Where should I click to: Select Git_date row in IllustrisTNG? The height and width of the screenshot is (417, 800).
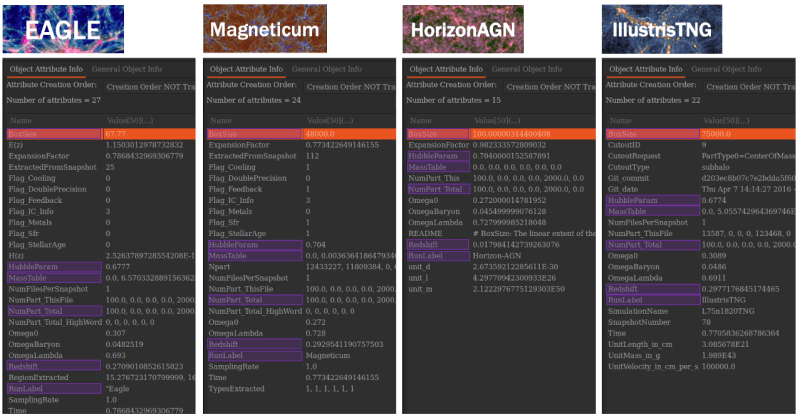[x=700, y=189]
